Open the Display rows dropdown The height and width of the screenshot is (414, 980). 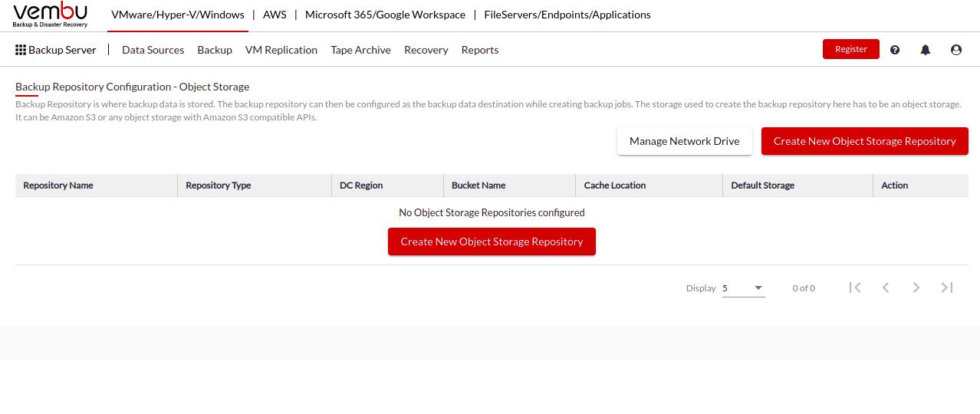pyautogui.click(x=743, y=288)
